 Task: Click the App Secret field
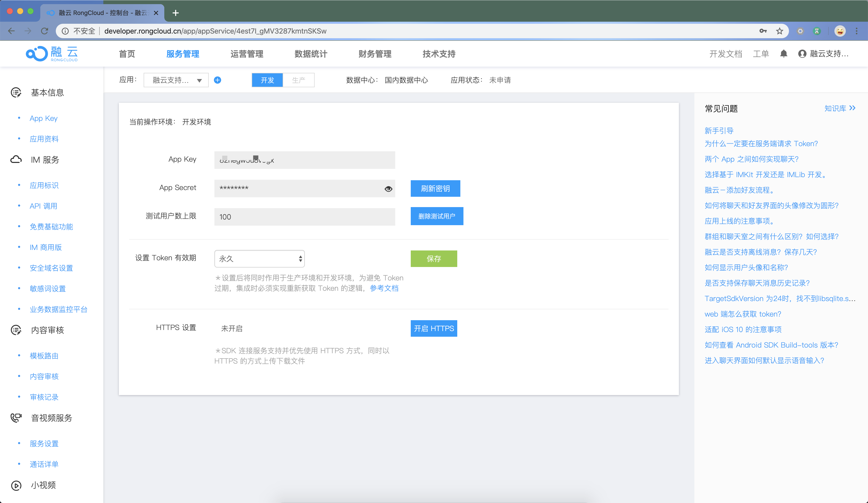point(305,188)
